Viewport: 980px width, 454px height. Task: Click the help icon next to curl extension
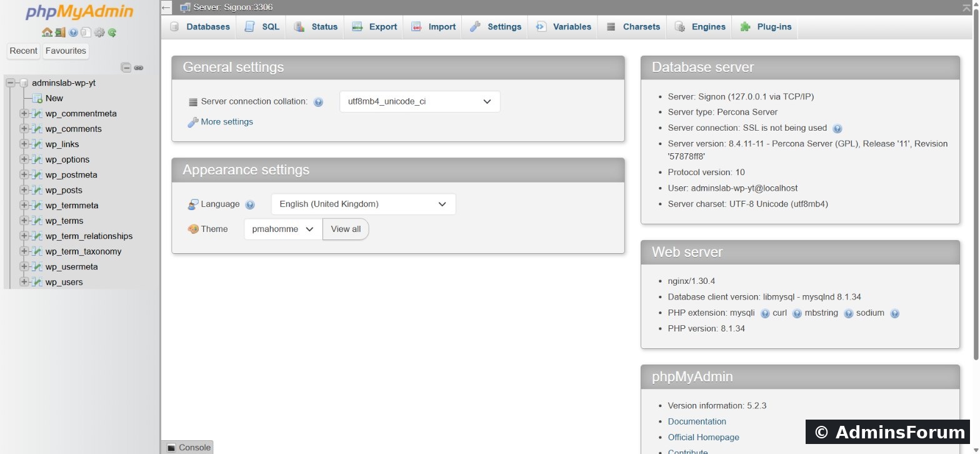(x=797, y=313)
